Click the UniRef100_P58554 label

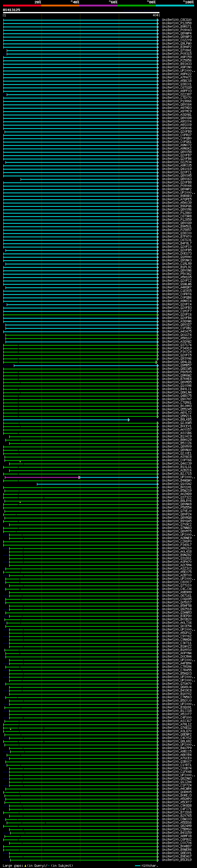click(x=176, y=507)
